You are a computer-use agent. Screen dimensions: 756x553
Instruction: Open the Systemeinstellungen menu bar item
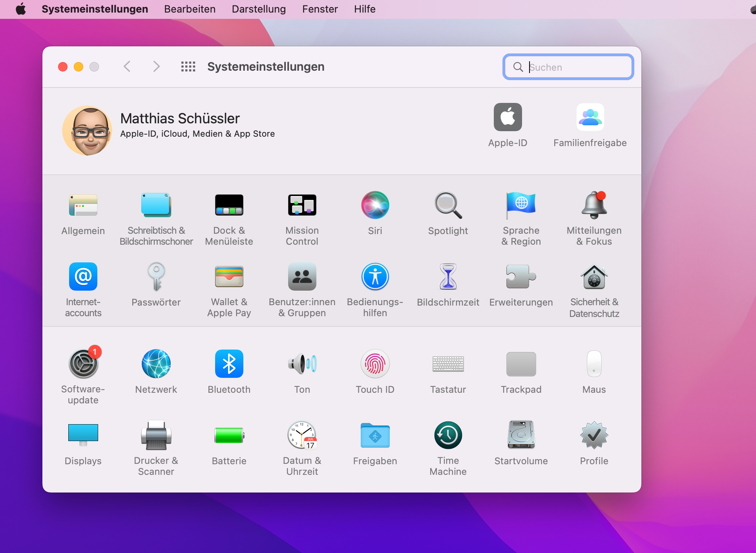point(95,9)
